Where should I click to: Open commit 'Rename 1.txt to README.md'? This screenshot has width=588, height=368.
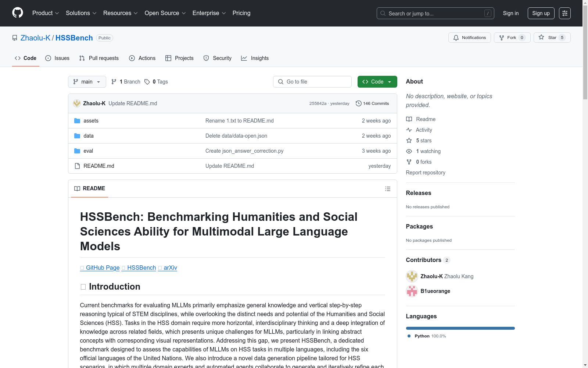pos(240,121)
